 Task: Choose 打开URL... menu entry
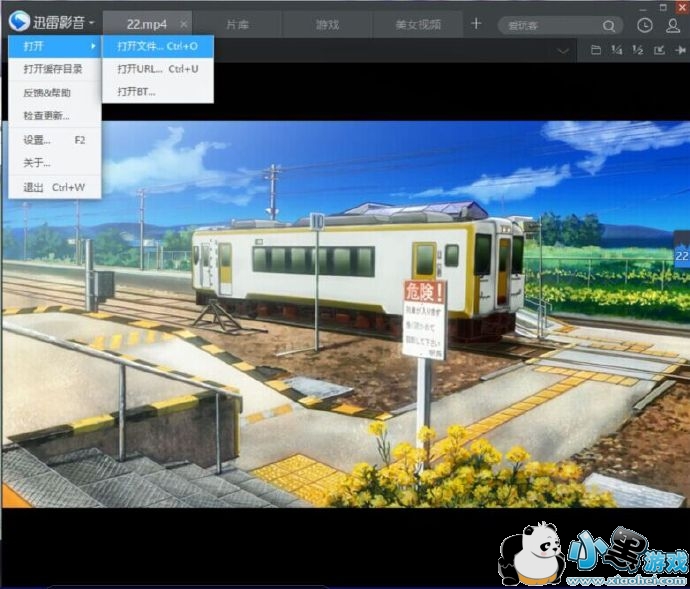pos(157,69)
